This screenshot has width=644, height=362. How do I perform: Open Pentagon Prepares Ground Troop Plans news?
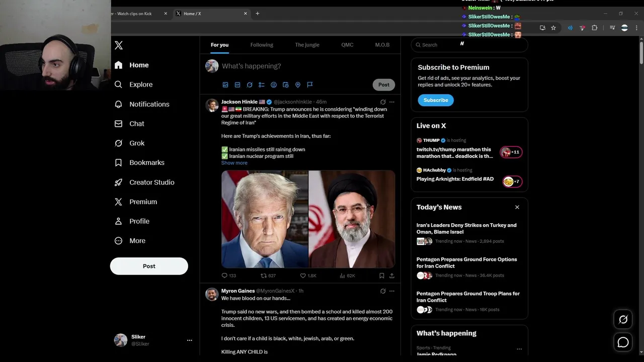click(469, 302)
